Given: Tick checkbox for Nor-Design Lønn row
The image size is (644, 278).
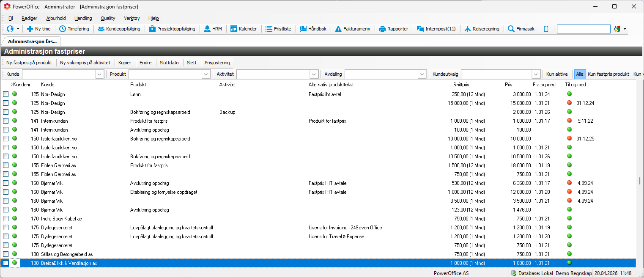Looking at the screenshot, I should (x=6, y=94).
